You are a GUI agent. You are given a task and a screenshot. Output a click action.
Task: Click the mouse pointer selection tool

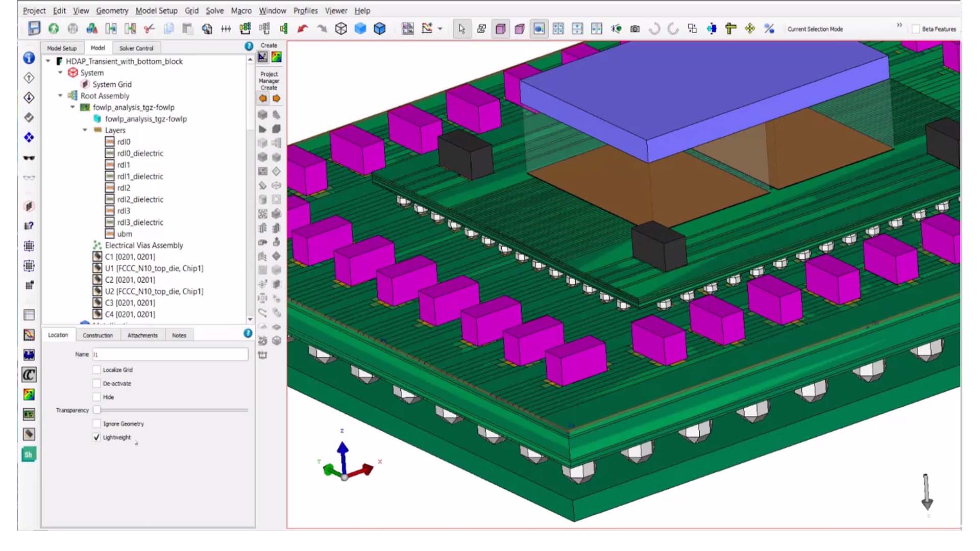tap(462, 29)
